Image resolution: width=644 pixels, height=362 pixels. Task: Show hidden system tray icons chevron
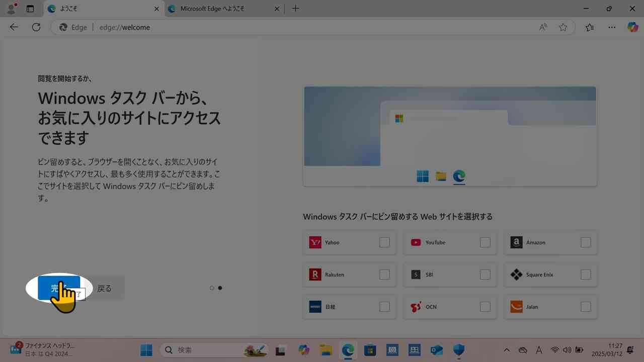tap(507, 350)
